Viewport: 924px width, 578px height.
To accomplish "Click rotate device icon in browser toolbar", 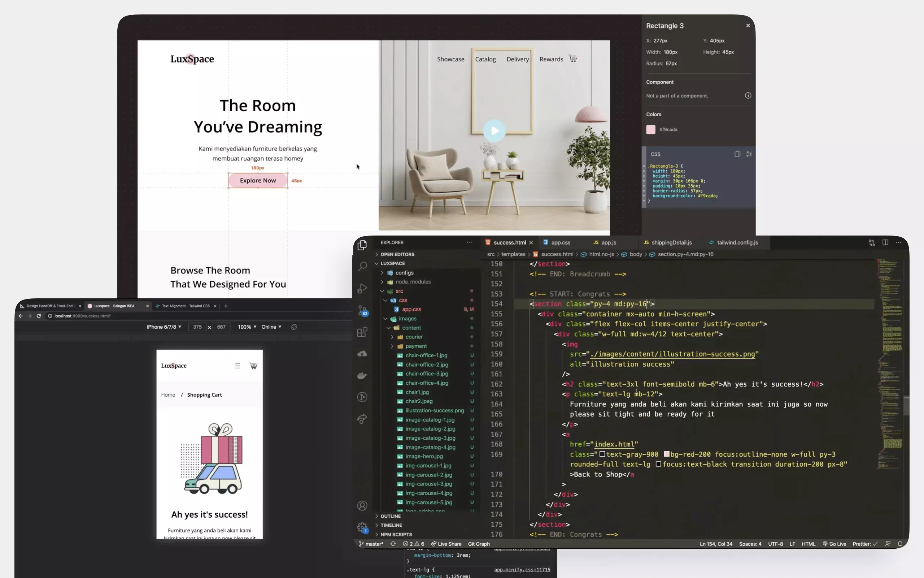I will coord(294,327).
